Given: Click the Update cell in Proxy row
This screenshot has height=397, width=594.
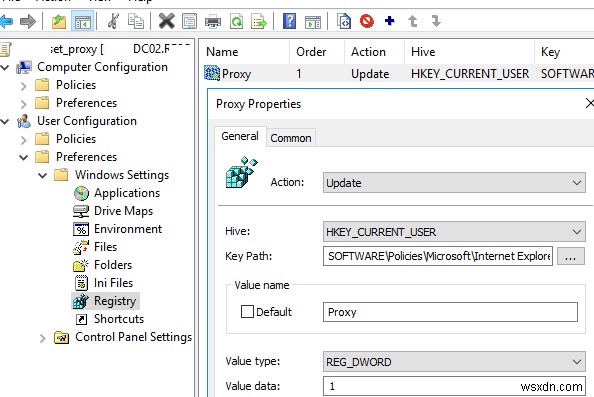Looking at the screenshot, I should coord(370,74).
